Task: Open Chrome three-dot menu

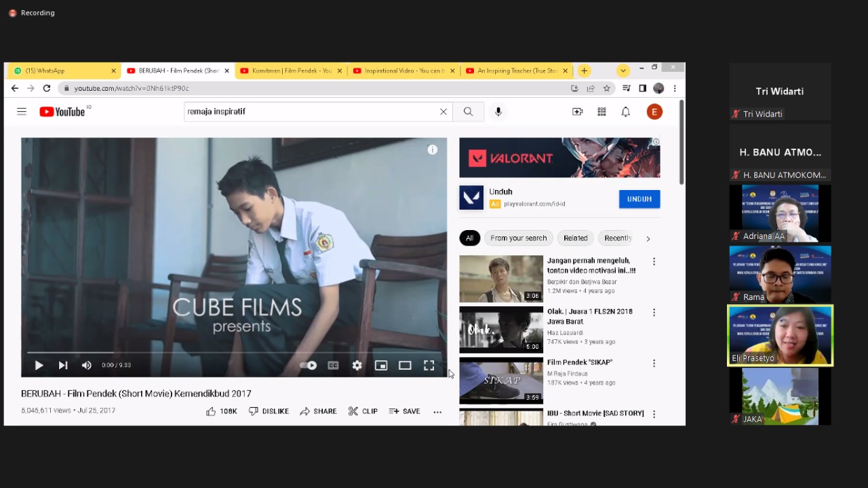Action: (675, 88)
